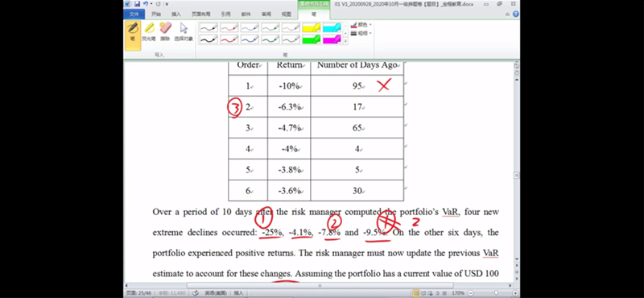Viewport: 644px width, 298px height.
Task: Save the document via quick access icon
Action: click(137, 4)
